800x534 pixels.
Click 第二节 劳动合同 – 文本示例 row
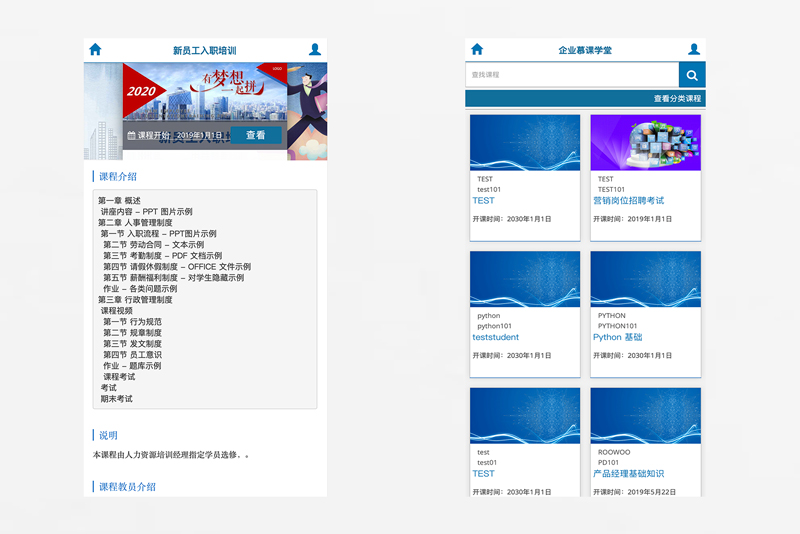(154, 245)
